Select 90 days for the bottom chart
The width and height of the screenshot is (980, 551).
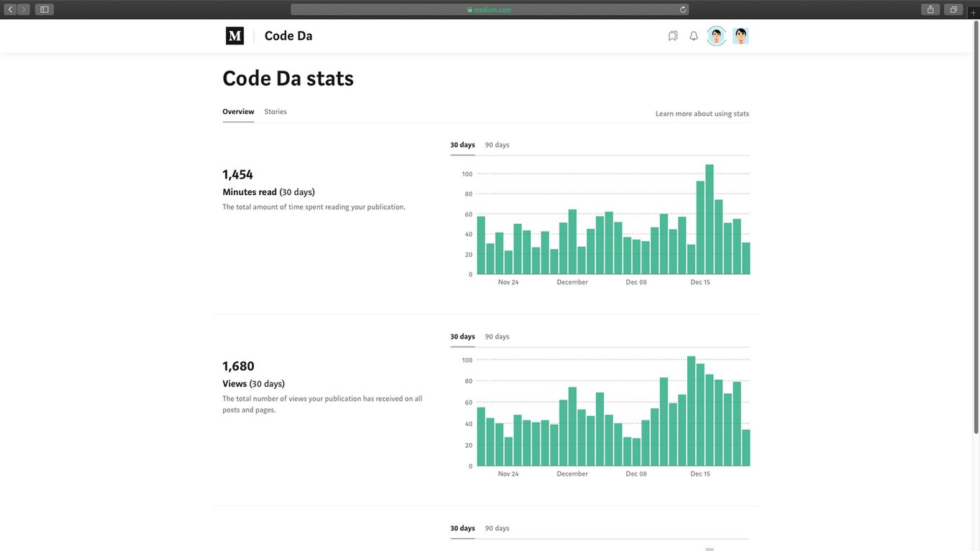pyautogui.click(x=497, y=528)
